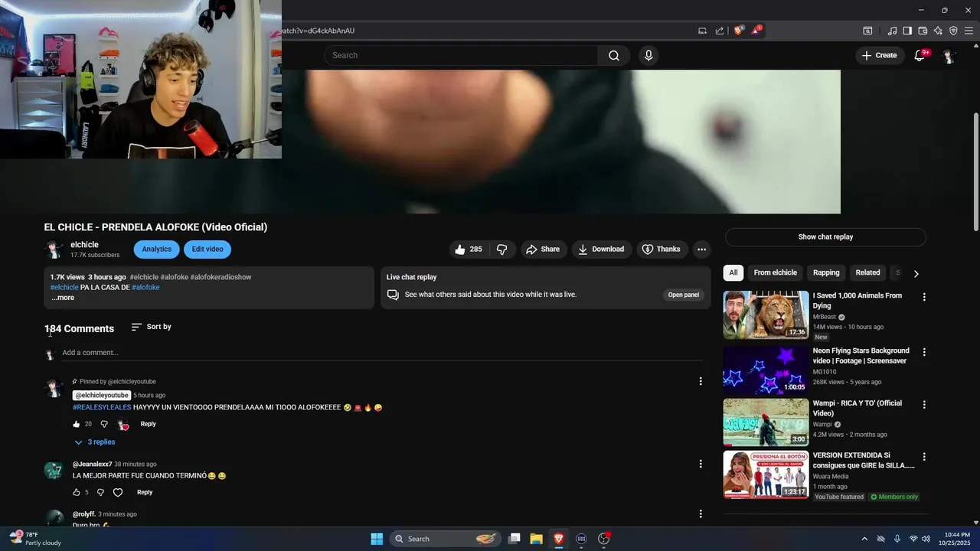Click the share page icon in address bar
Viewport: 980px width, 551px height.
click(x=720, y=31)
